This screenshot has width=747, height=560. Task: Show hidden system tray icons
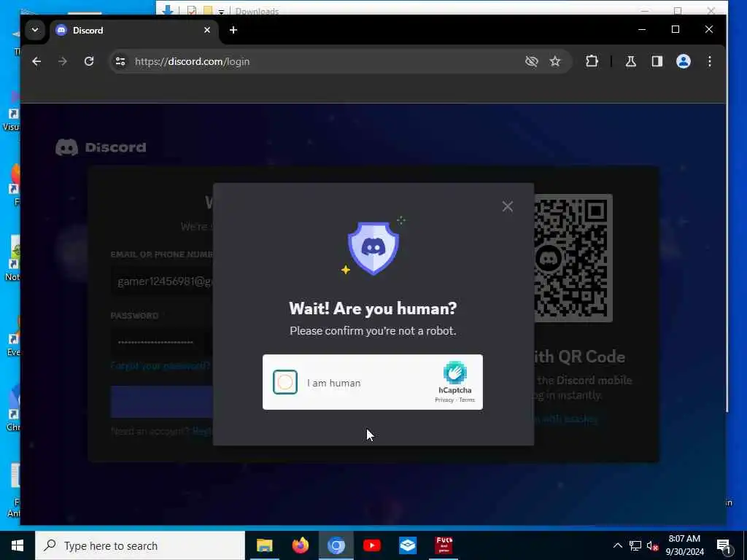click(617, 545)
